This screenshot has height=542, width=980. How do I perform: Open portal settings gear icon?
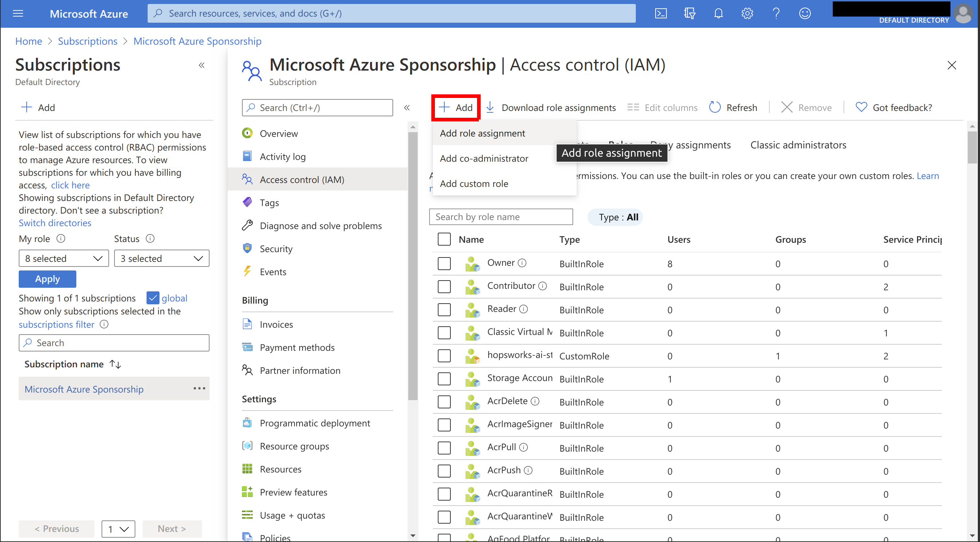747,14
